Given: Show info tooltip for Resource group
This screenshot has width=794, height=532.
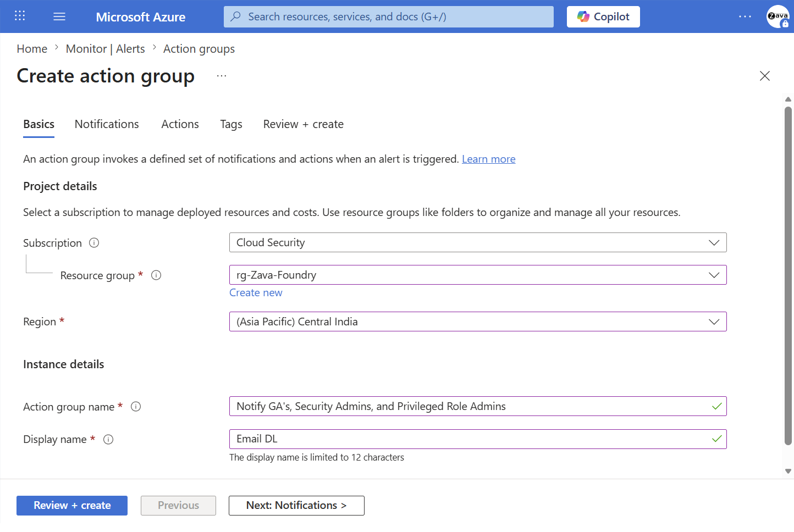Looking at the screenshot, I should point(156,275).
